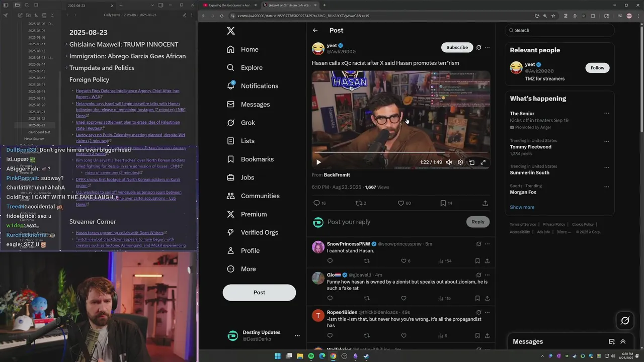Screen dimensions: 644x362
Task: Expand Ghislaine Maxwell heading in Obsidian
Action: point(66,44)
